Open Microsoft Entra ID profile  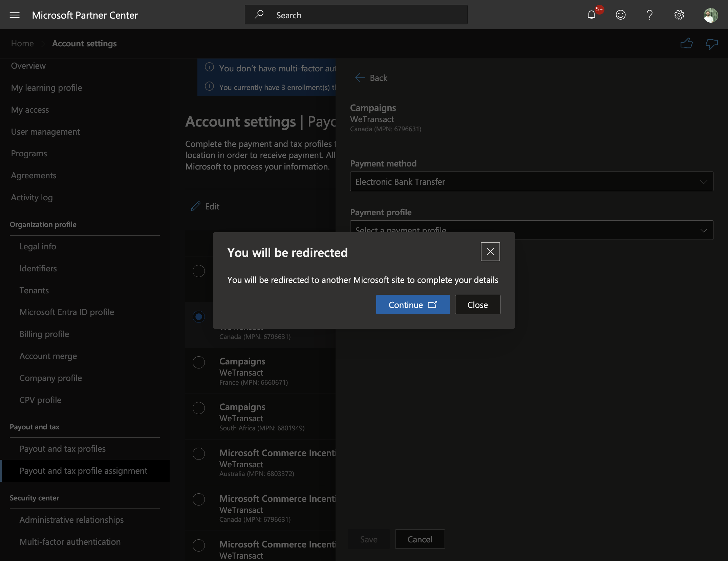pos(67,312)
